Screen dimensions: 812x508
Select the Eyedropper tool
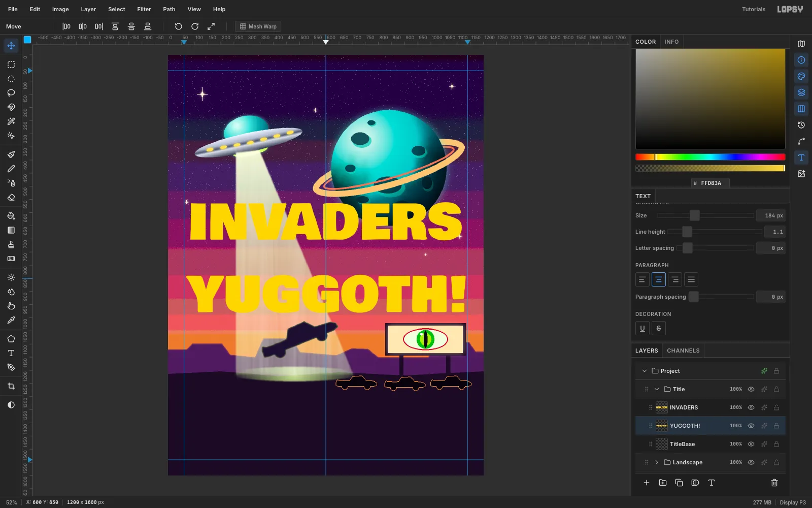point(11,320)
